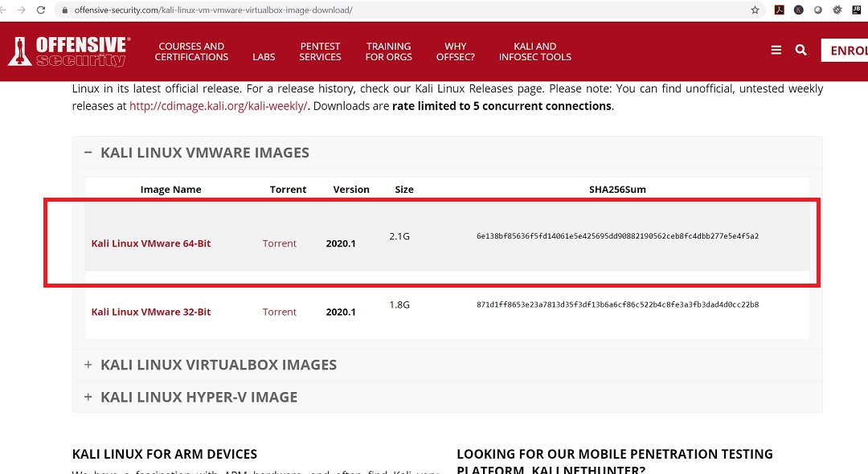Open the Labs menu item
Image resolution: width=868 pixels, height=474 pixels.
[264, 57]
